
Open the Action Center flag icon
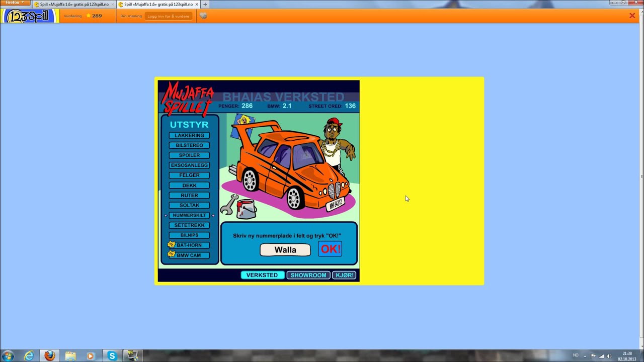tap(593, 356)
